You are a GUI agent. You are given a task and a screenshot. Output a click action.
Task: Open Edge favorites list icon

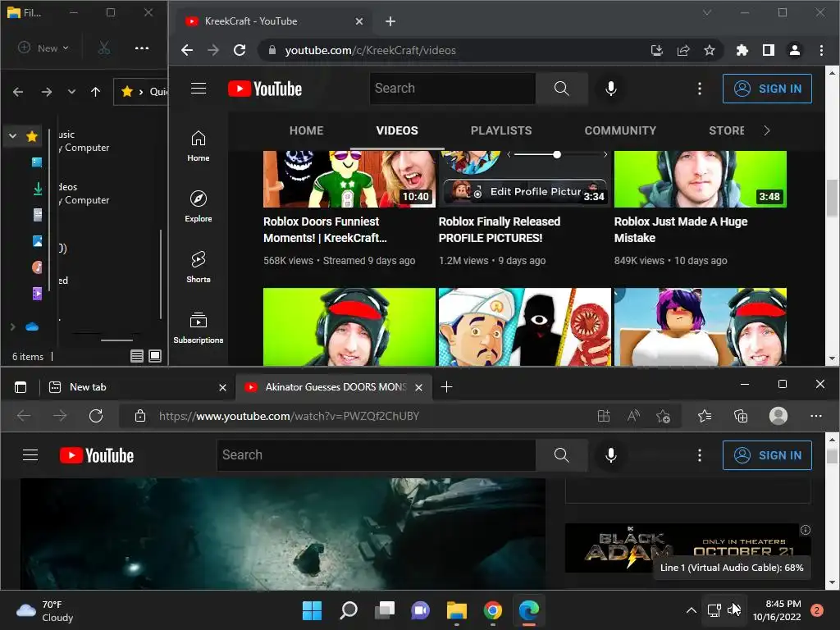705,416
